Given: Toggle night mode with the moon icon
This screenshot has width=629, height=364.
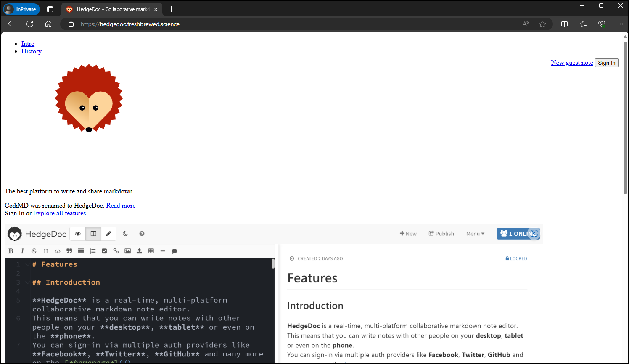Looking at the screenshot, I should click(x=125, y=234).
